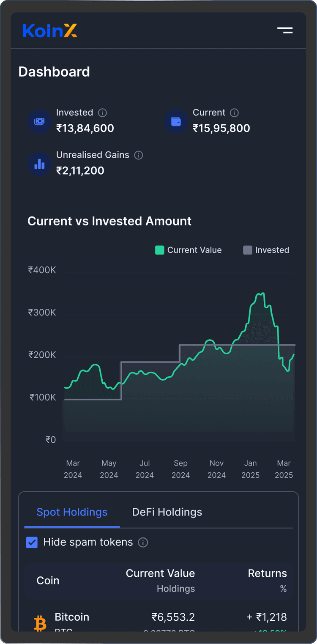Open the hamburger menu icon

tap(285, 30)
